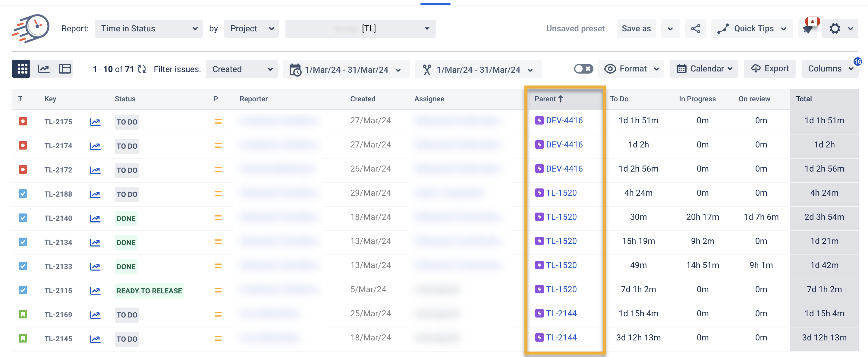Click the share report icon
The image size is (868, 357).
pyautogui.click(x=696, y=28)
